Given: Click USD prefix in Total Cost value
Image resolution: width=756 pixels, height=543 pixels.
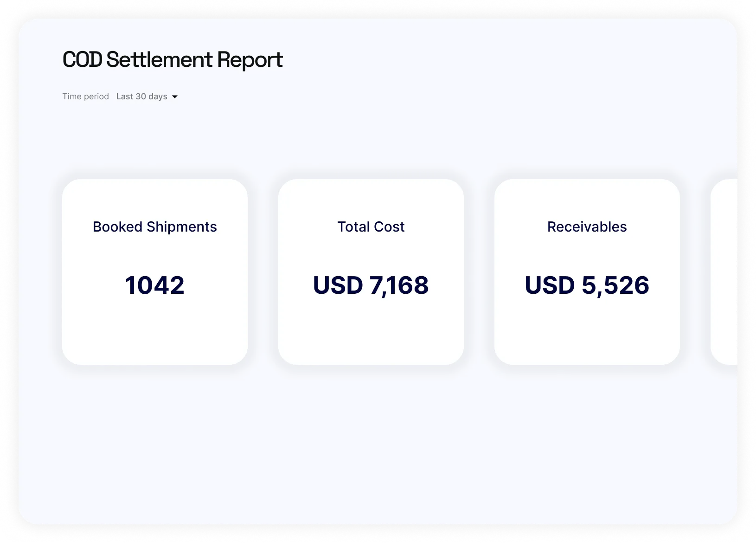Looking at the screenshot, I should coord(338,285).
